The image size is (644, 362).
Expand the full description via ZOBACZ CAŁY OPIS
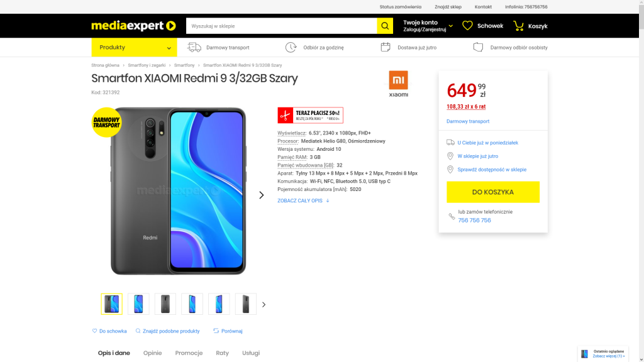[300, 200]
